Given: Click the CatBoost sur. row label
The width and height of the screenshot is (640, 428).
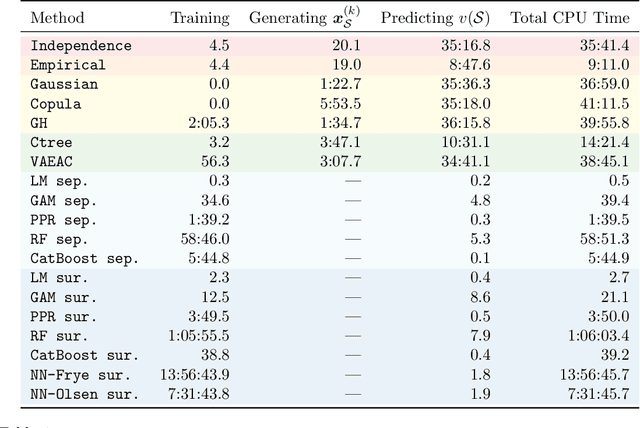Looking at the screenshot, I should click(85, 355).
